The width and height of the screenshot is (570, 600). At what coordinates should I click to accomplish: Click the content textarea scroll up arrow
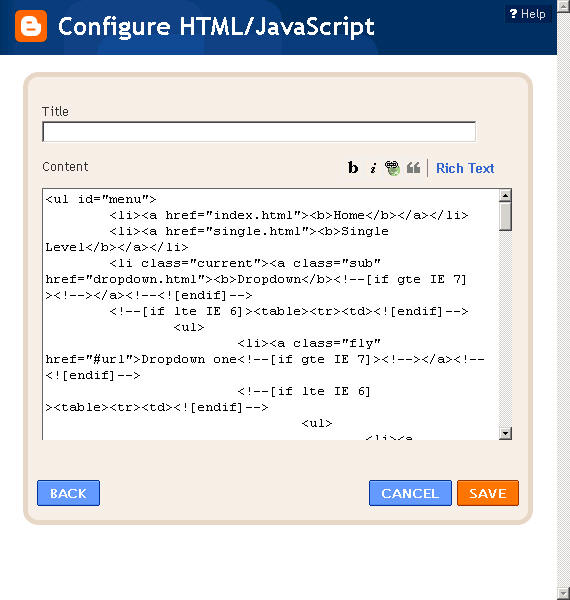click(505, 195)
